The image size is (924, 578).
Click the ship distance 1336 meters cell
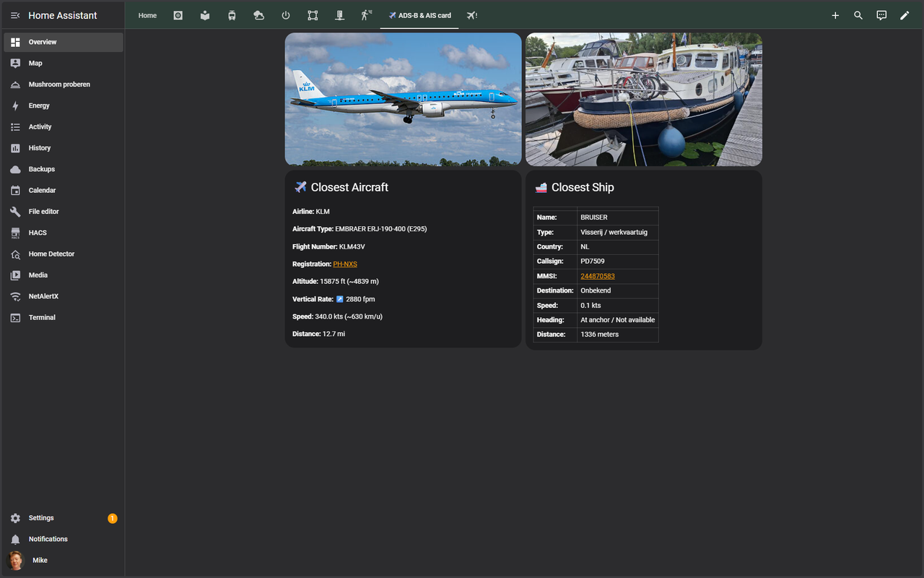(617, 335)
